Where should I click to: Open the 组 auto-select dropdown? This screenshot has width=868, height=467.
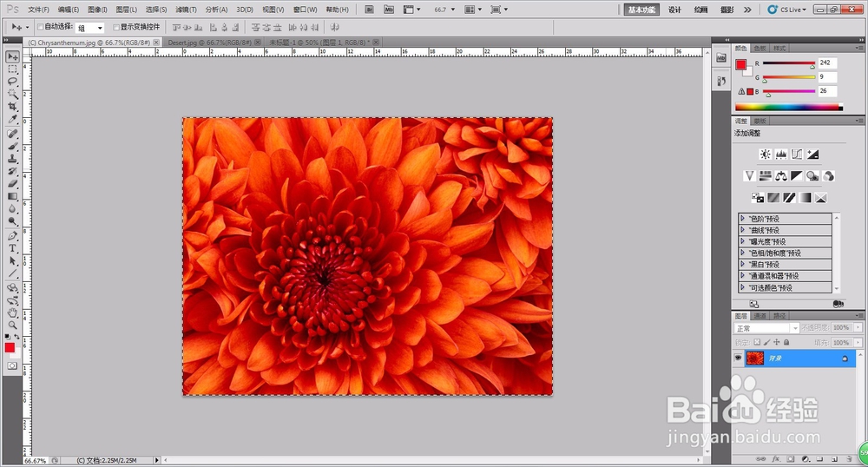[x=89, y=28]
